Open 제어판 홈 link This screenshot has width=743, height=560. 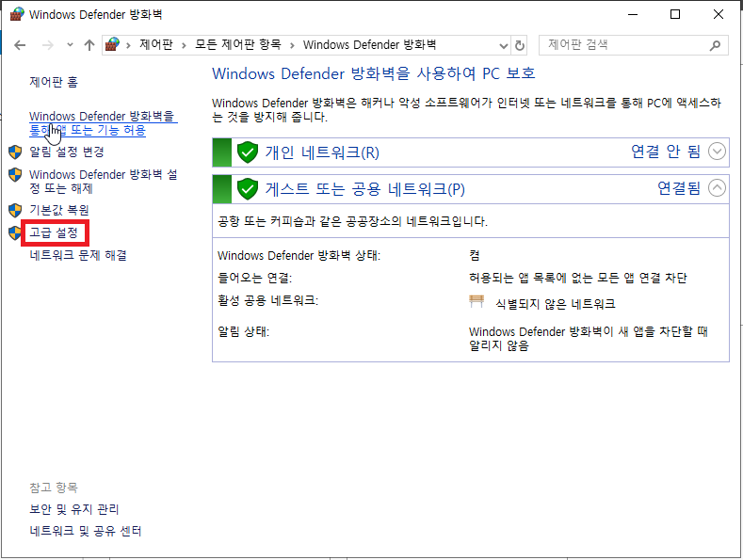(x=54, y=82)
